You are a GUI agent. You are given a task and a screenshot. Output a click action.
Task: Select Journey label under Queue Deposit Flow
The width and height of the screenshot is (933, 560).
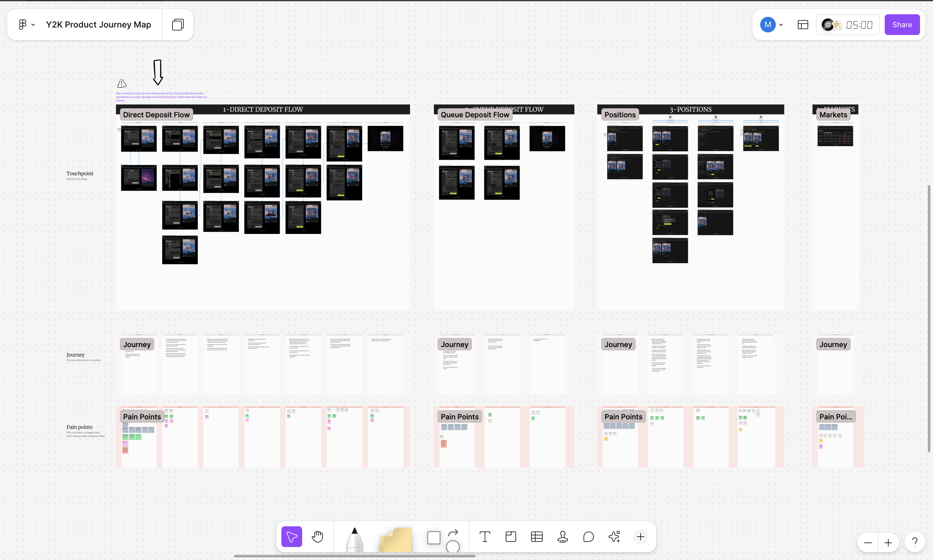(x=455, y=344)
